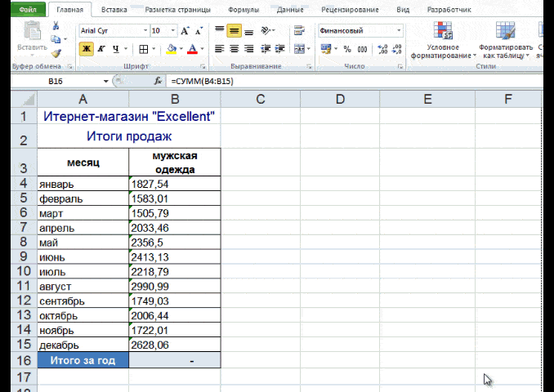Image resolution: width=554 pixels, height=392 pixels.
Task: Switch to the Разметка страницы tab
Action: click(x=177, y=10)
